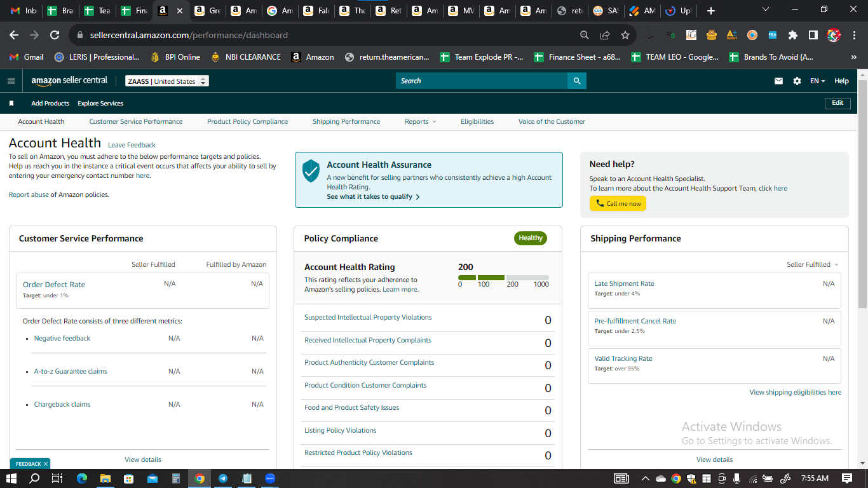Bookmark this page with the star icon
Screen dimensions: 868x488
pos(625,35)
